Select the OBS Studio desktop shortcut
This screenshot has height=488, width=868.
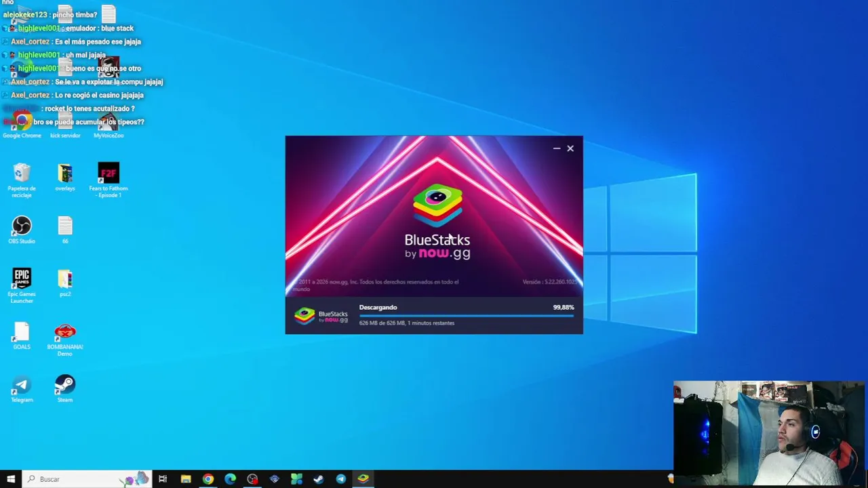pos(22,229)
